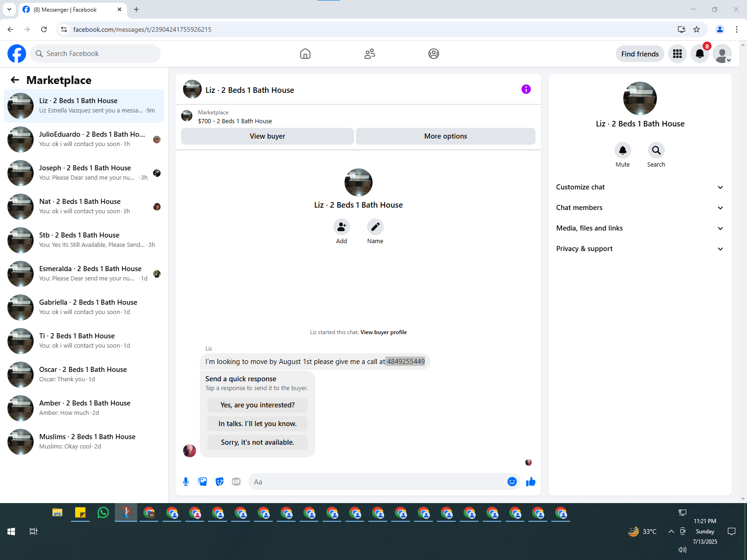
Task: Open File Explorer from the taskbar
Action: click(57, 513)
